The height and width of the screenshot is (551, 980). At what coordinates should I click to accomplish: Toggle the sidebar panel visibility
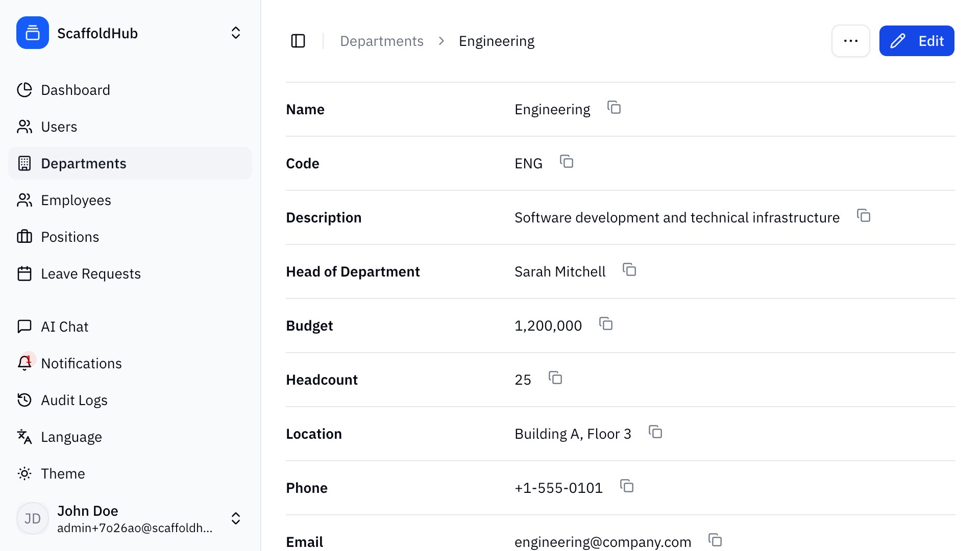(x=298, y=40)
